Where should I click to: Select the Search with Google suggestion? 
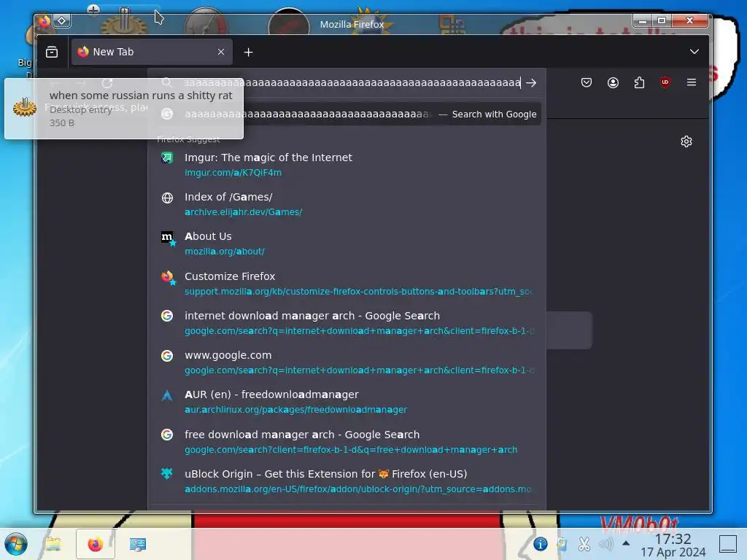[347, 114]
